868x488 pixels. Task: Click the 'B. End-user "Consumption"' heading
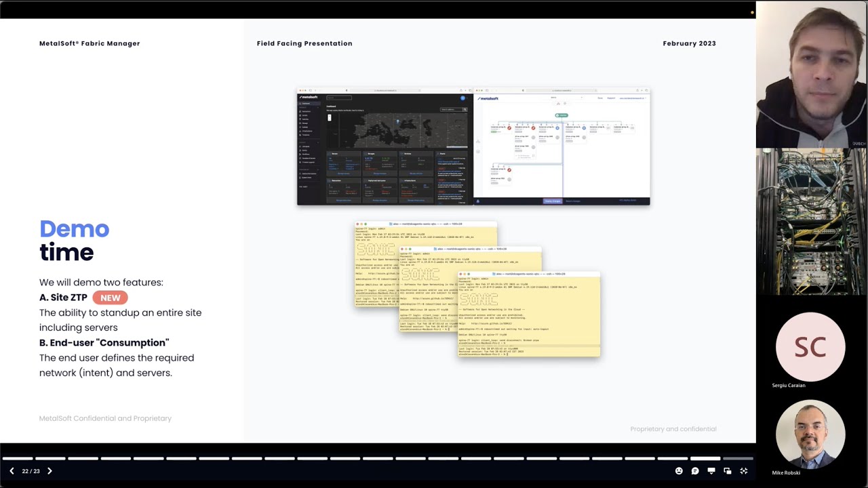pos(104,343)
